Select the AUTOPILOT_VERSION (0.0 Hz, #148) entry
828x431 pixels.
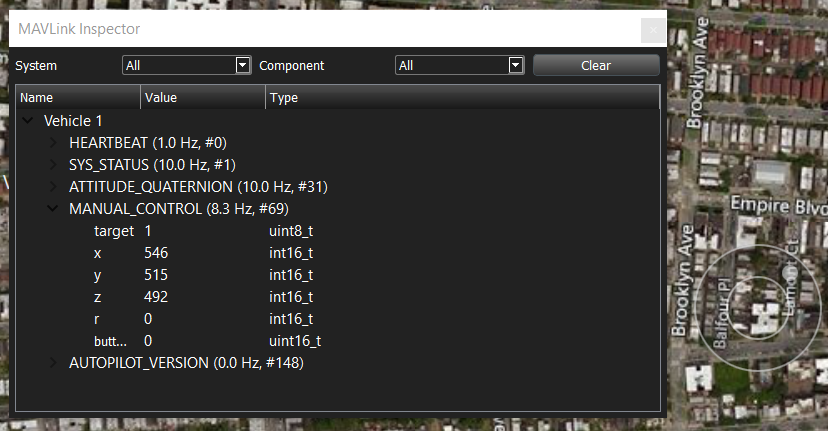click(x=186, y=363)
